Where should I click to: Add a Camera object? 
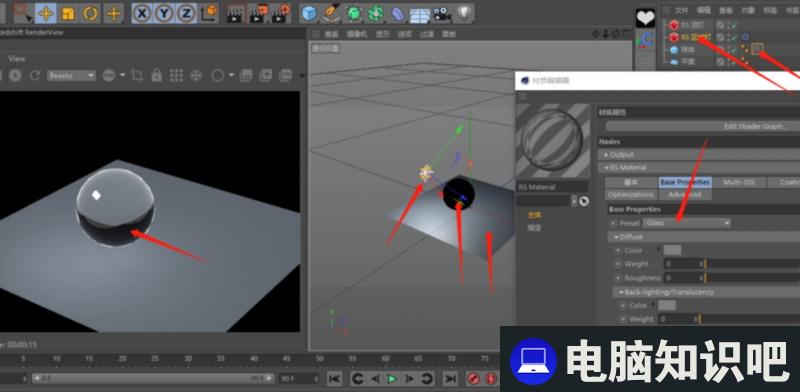(x=442, y=14)
